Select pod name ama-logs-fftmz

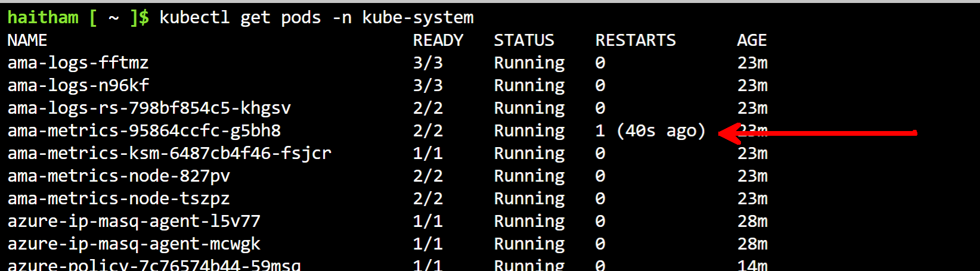(x=77, y=63)
